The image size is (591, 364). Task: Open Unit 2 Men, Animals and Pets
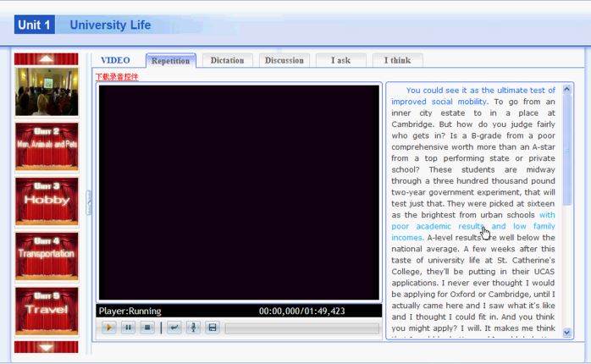(47, 146)
